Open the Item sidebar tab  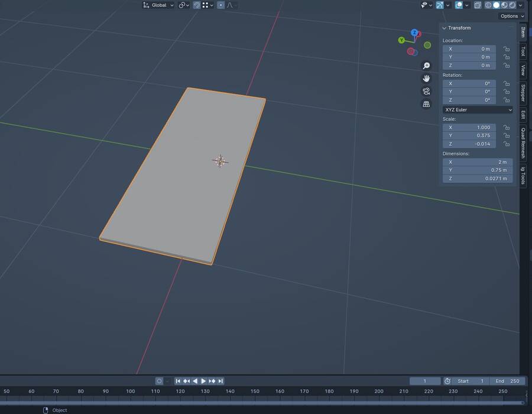(523, 33)
